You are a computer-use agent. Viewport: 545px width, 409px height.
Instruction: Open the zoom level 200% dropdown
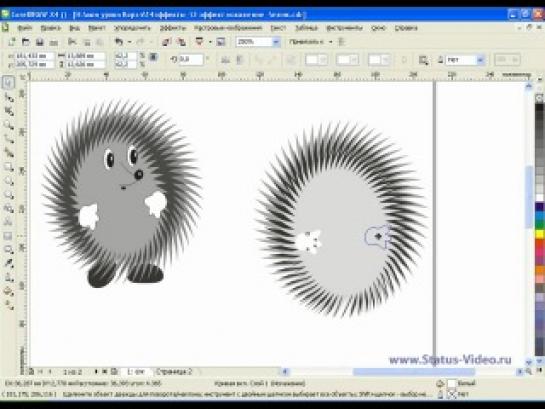click(276, 42)
